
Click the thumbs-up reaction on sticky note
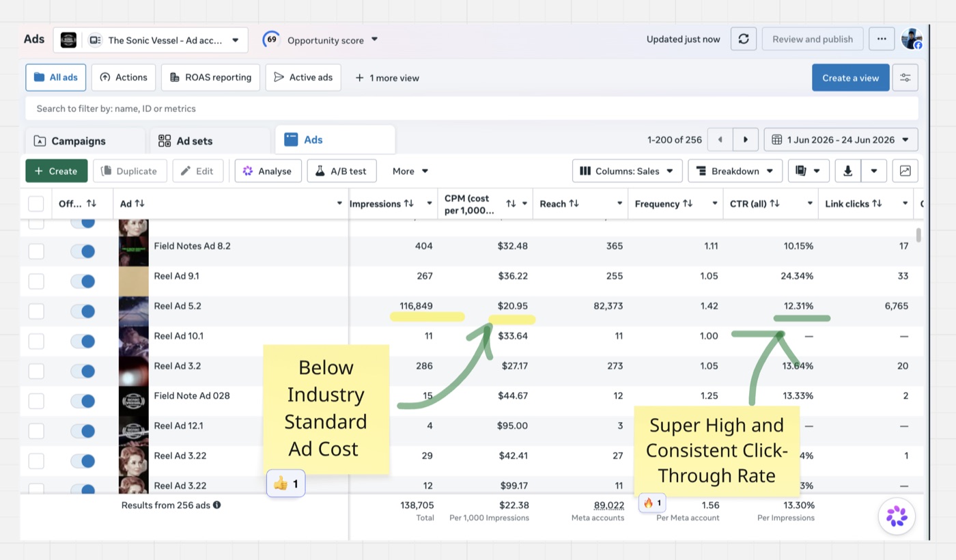(286, 484)
